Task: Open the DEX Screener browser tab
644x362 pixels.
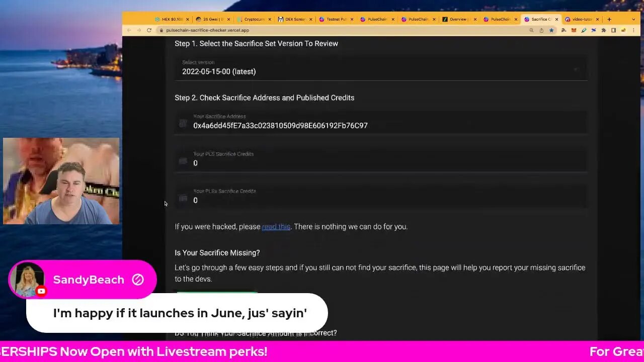Action: (295, 19)
